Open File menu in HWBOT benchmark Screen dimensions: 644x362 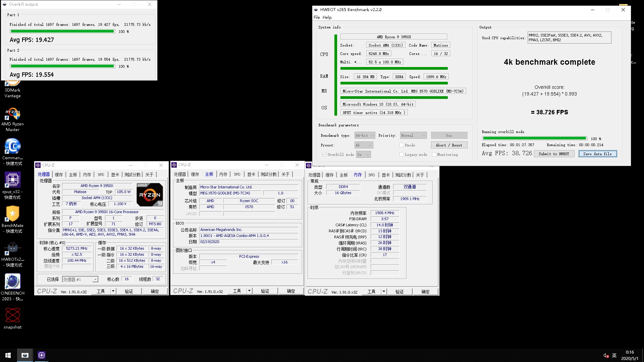click(317, 17)
